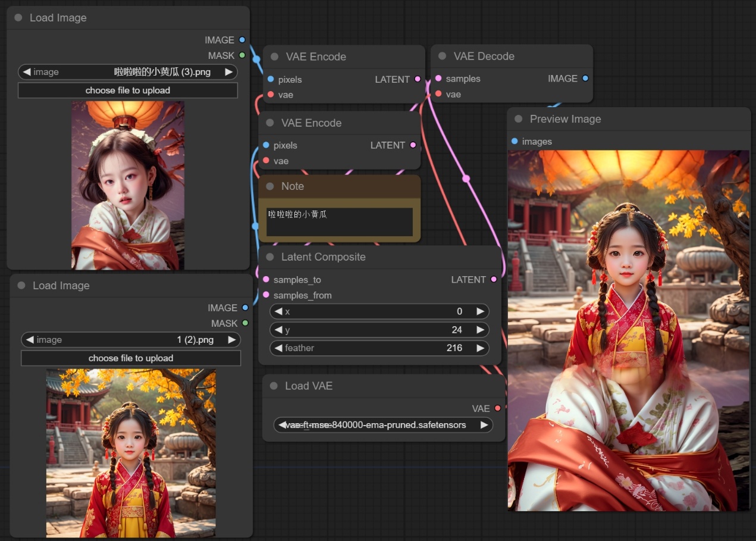756x541 pixels.
Task: Click the IMAGE output port on VAE Decode
Action: pyautogui.click(x=585, y=79)
